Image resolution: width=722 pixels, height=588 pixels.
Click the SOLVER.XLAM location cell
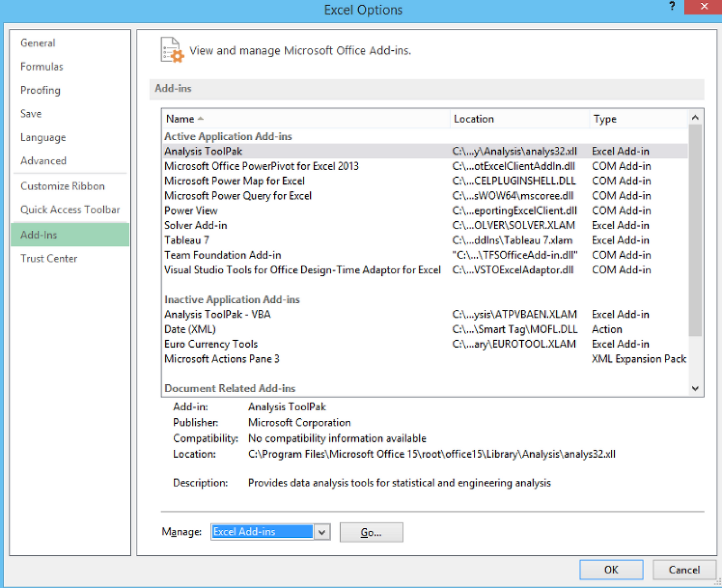click(x=513, y=225)
